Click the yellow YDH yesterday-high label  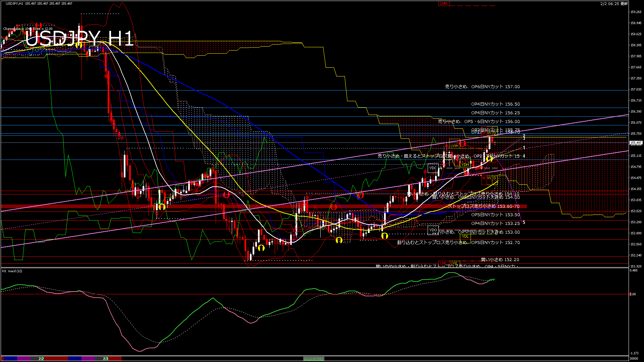[465, 165]
